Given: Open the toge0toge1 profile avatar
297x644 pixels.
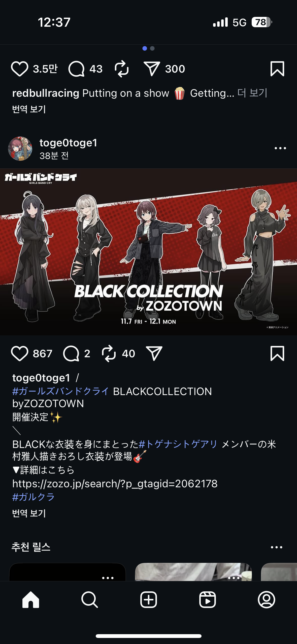Looking at the screenshot, I should 20,149.
